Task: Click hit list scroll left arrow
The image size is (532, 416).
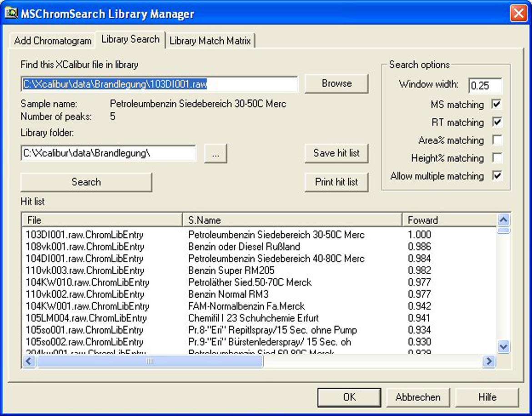Action: 29,361
